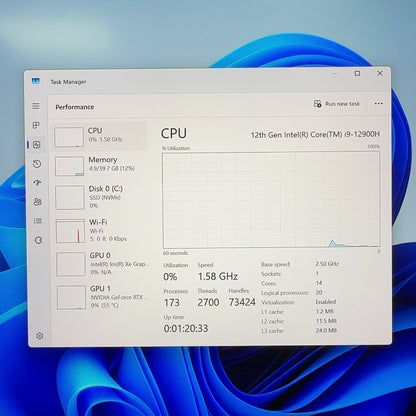416x416 pixels.
Task: Open the hamburger navigation menu
Action: pos(36,106)
